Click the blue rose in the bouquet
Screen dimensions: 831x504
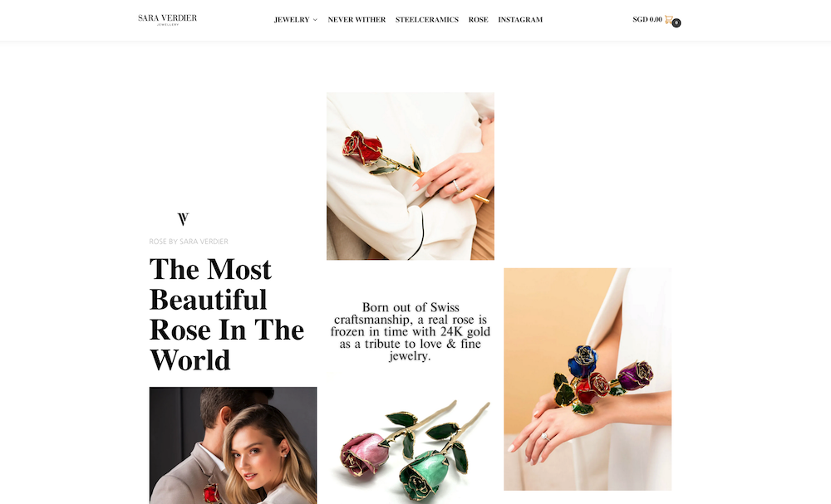click(x=582, y=361)
